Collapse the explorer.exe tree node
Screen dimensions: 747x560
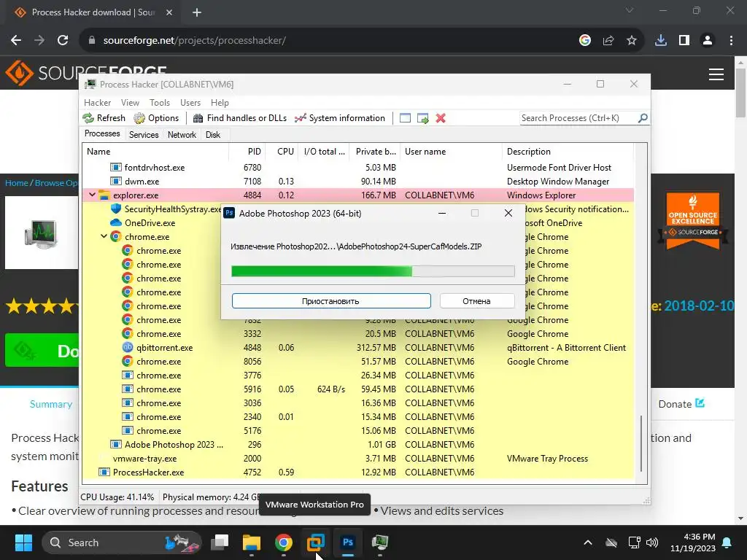tap(92, 195)
